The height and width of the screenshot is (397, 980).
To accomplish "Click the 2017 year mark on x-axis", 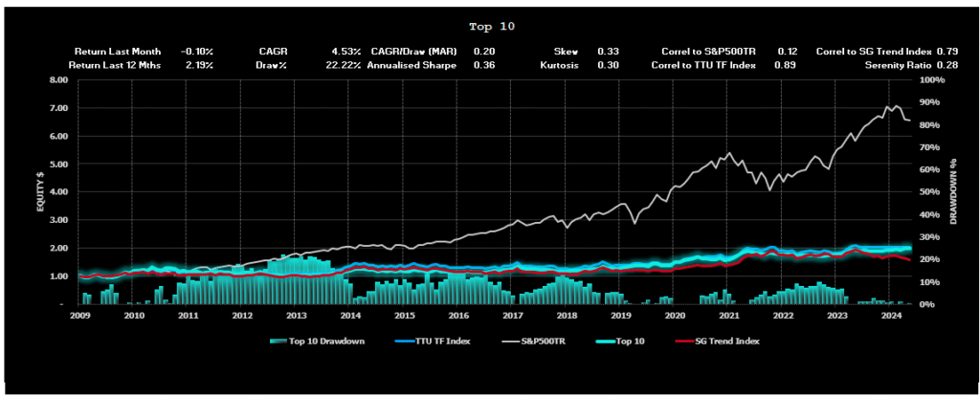I will 512,314.
